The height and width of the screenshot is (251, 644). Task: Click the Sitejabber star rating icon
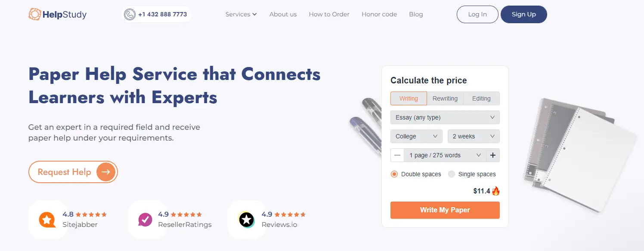pyautogui.click(x=48, y=220)
